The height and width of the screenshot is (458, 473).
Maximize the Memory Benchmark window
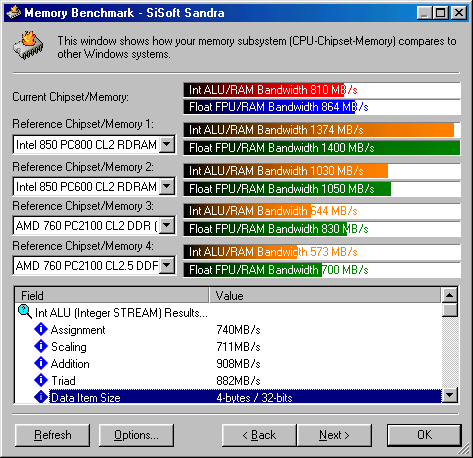440,13
